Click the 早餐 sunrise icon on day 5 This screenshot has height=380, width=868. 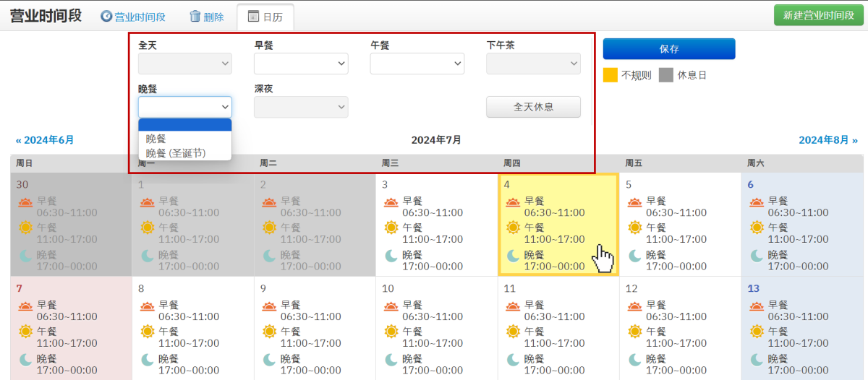[635, 202]
